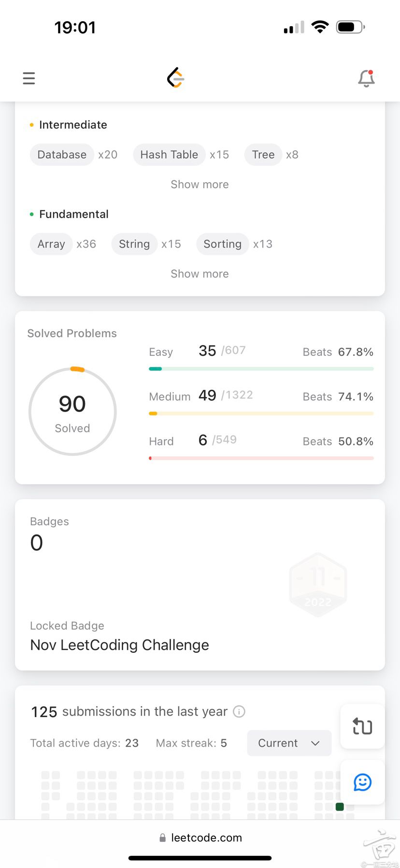The height and width of the screenshot is (868, 400).
Task: Open the Current year dropdown
Action: pyautogui.click(x=289, y=743)
